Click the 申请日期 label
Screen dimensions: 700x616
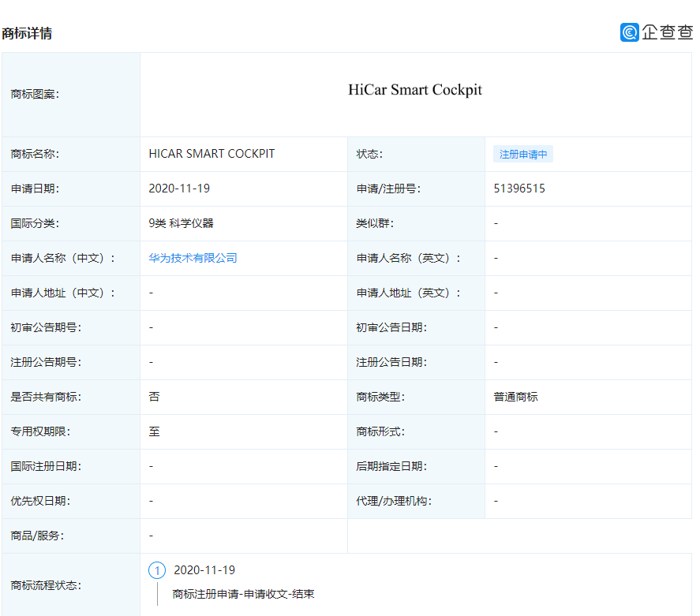coord(35,189)
